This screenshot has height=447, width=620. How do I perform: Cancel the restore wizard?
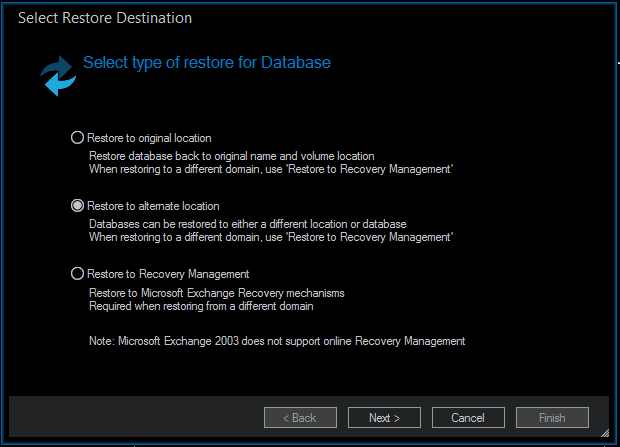(x=468, y=418)
